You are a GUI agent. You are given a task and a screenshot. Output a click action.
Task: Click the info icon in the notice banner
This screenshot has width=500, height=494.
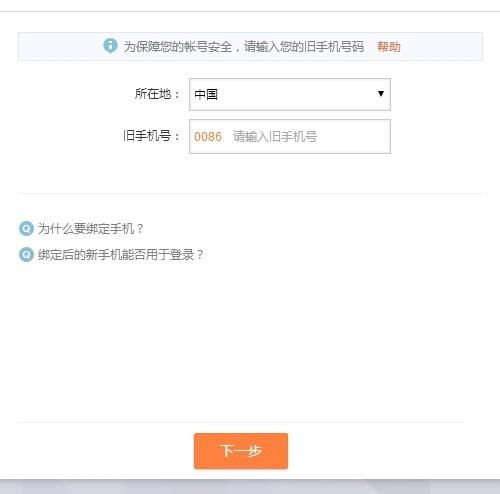tap(110, 46)
